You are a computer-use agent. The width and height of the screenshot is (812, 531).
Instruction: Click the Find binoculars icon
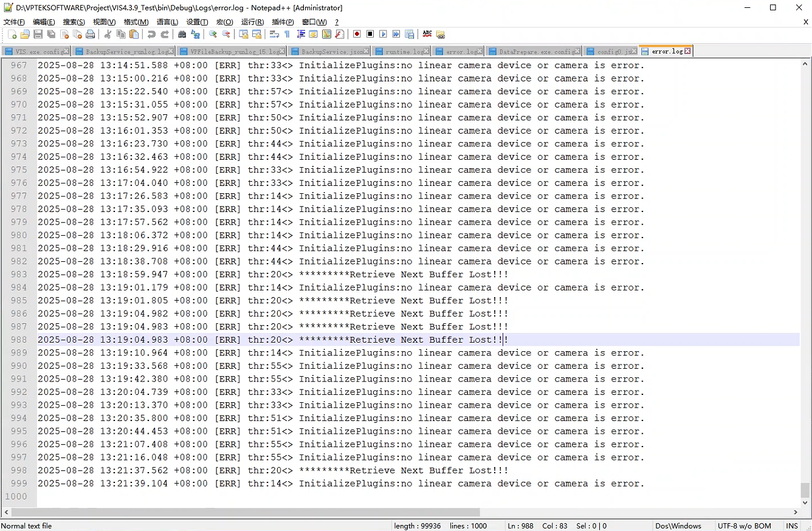click(182, 35)
